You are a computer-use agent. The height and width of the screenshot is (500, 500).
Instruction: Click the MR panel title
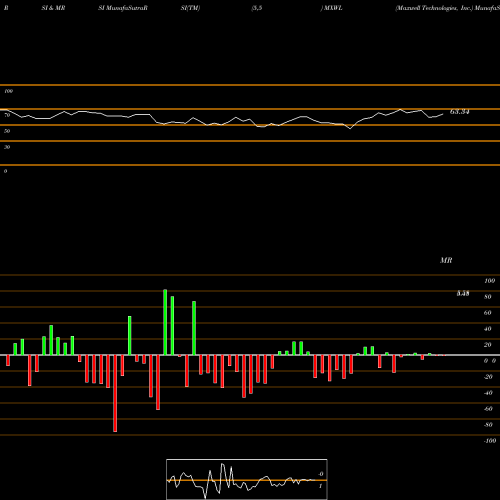[x=446, y=260]
